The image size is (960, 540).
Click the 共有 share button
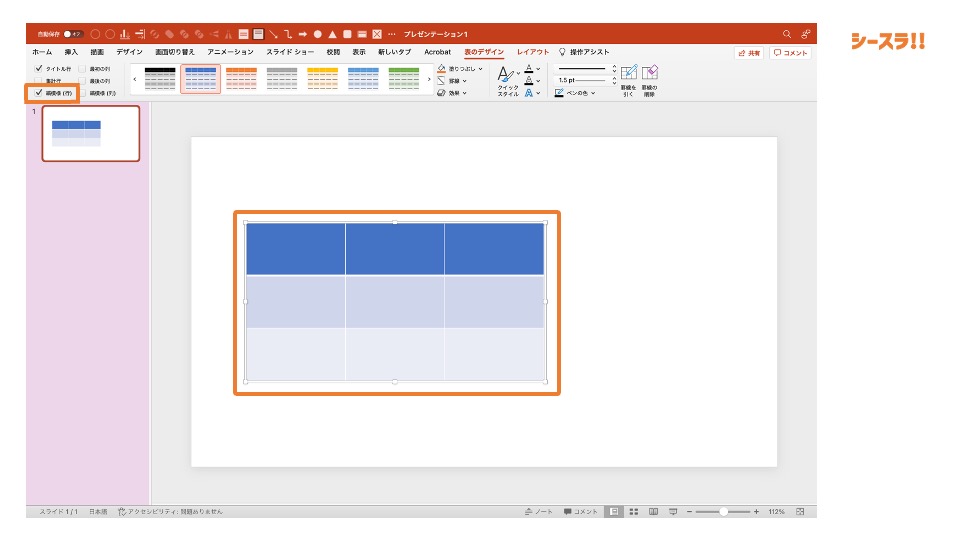748,53
